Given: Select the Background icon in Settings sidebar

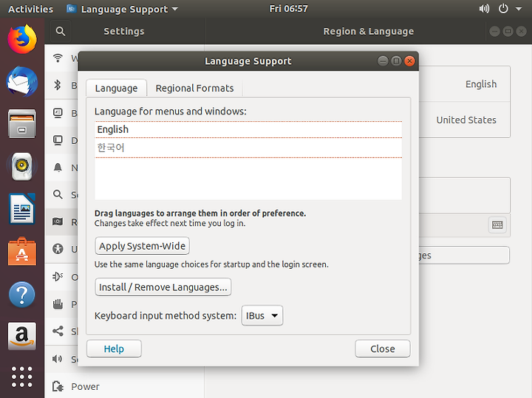Looking at the screenshot, I should point(58,112).
